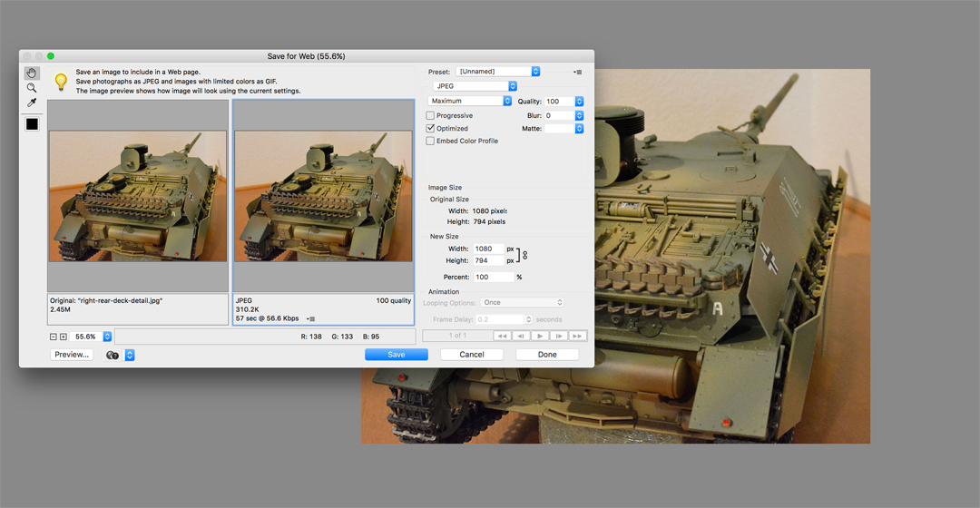The image size is (980, 508).
Task: Toggle the constrain proportions link icon
Action: [524, 255]
